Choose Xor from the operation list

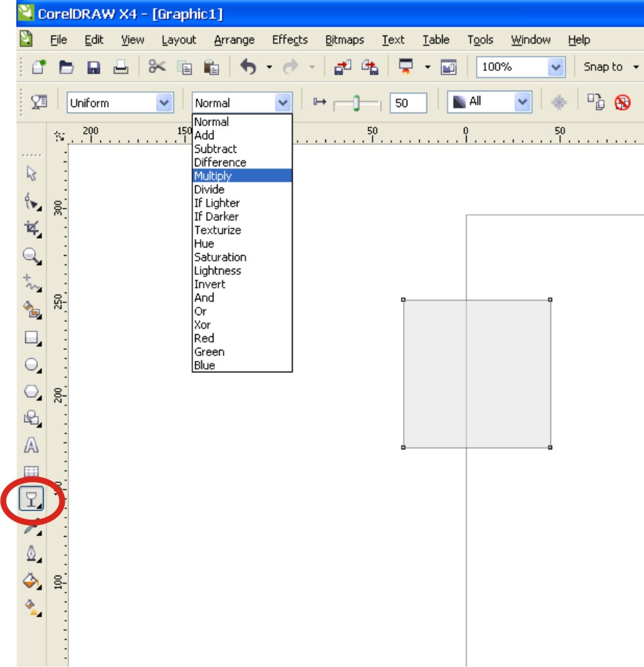point(242,325)
